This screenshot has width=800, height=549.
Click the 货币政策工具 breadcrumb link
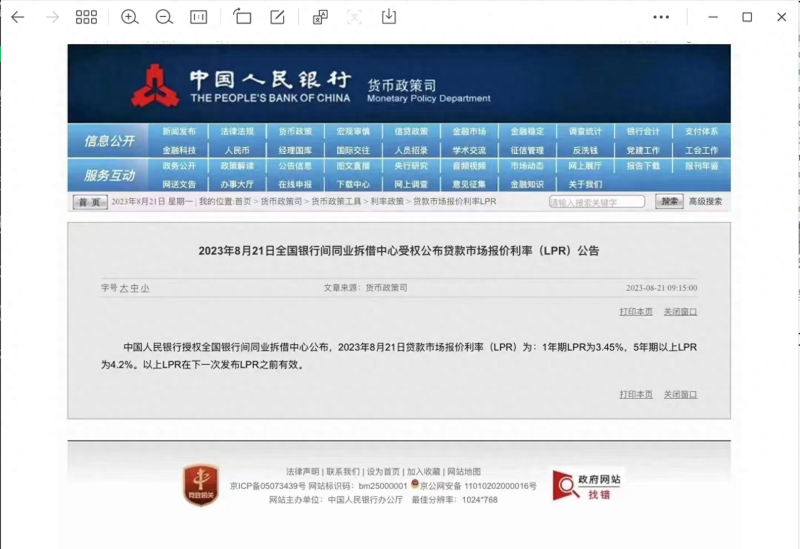tap(336, 202)
